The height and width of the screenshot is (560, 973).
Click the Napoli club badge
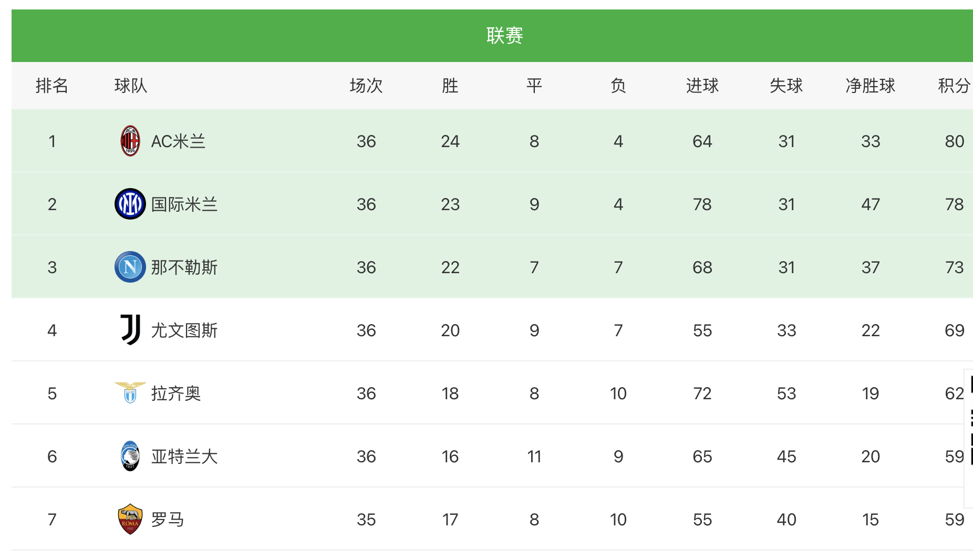click(130, 267)
